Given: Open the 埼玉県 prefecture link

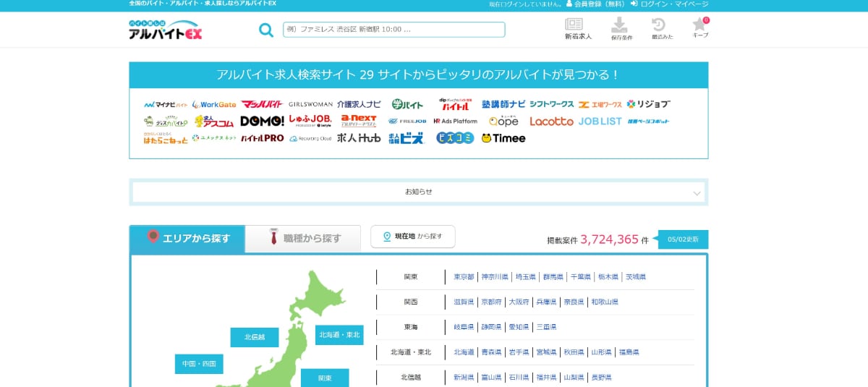Looking at the screenshot, I should pyautogui.click(x=526, y=277).
